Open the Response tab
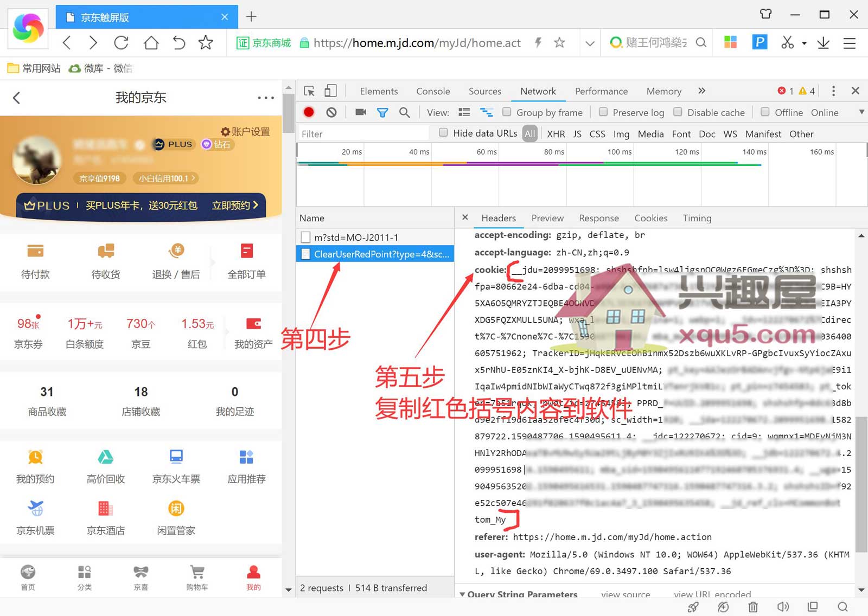 tap(598, 218)
